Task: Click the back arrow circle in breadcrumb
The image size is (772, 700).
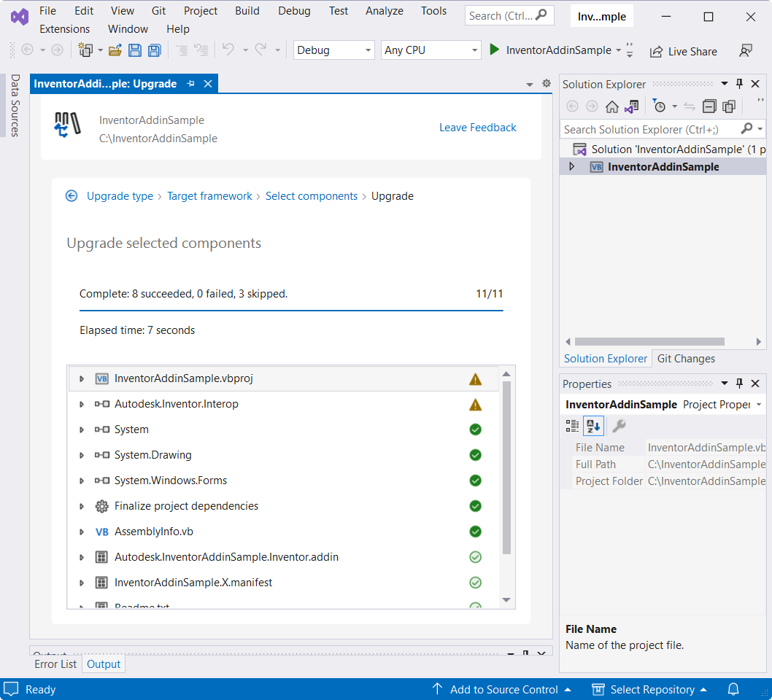Action: tap(72, 196)
